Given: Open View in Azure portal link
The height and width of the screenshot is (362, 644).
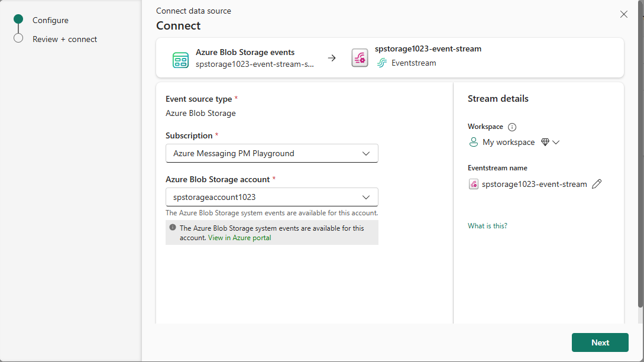Looking at the screenshot, I should (240, 238).
